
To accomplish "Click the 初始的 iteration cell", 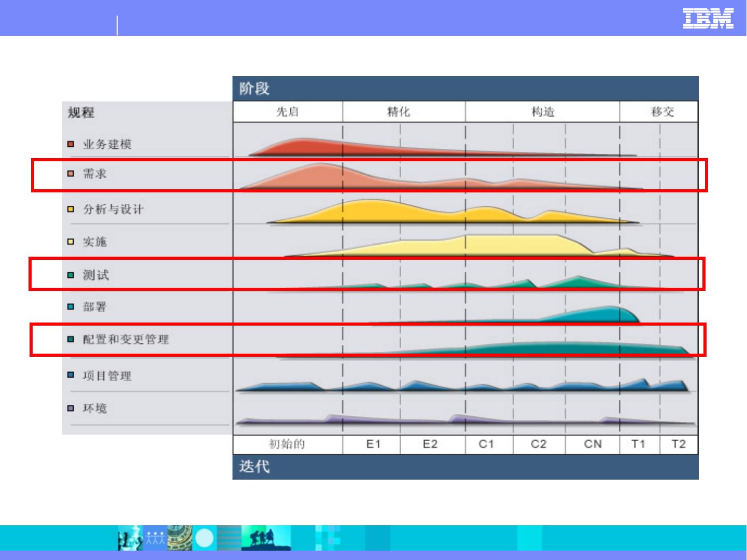I will (x=288, y=444).
